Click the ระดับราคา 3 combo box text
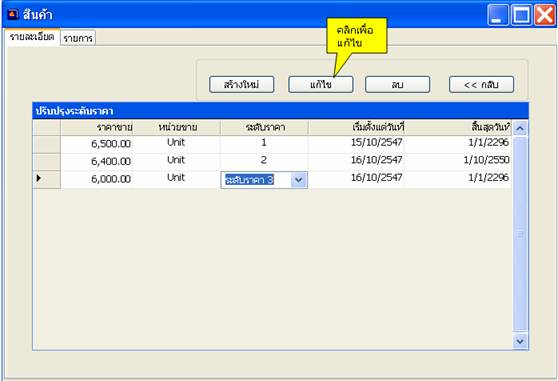The image size is (558, 381). [249, 180]
